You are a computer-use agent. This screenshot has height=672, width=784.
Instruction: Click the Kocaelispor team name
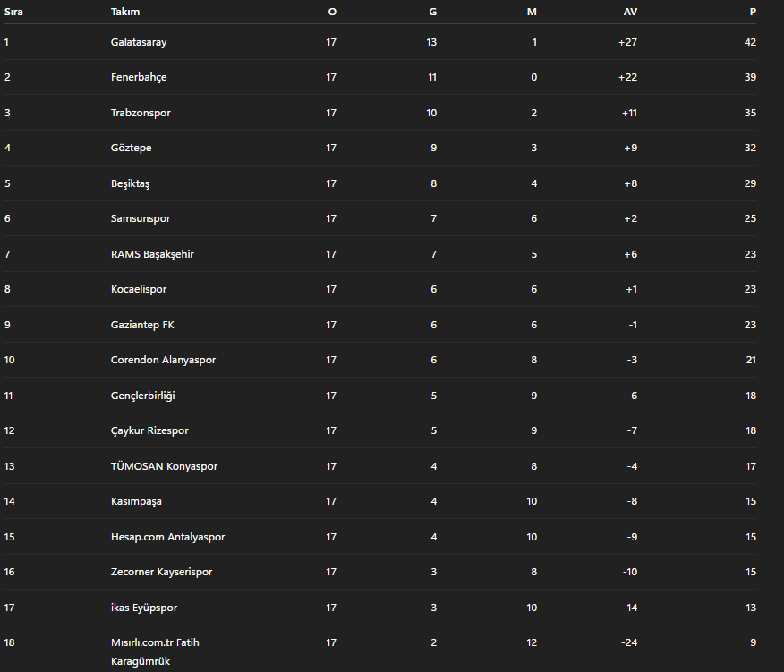(x=139, y=289)
